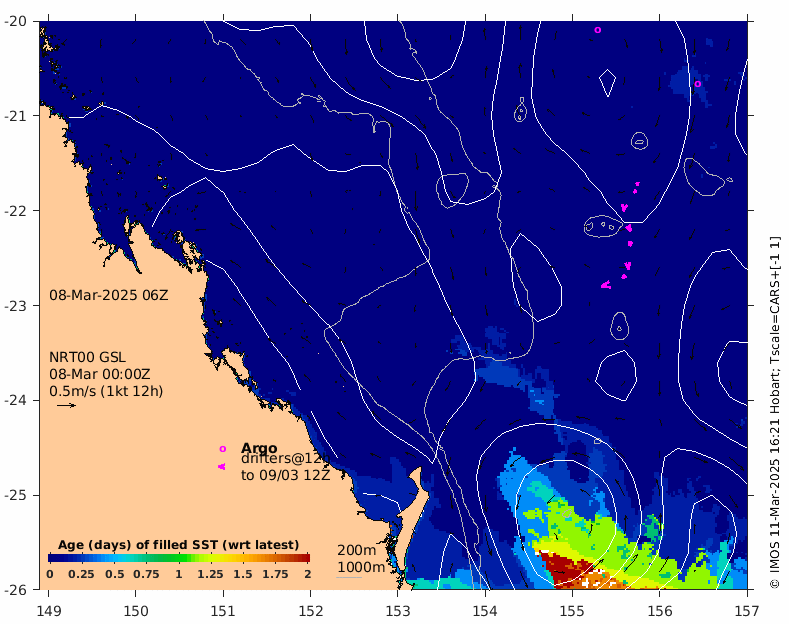This screenshot has width=789, height=624.
Task: Click the bold Argo legend label
Action: [259, 448]
